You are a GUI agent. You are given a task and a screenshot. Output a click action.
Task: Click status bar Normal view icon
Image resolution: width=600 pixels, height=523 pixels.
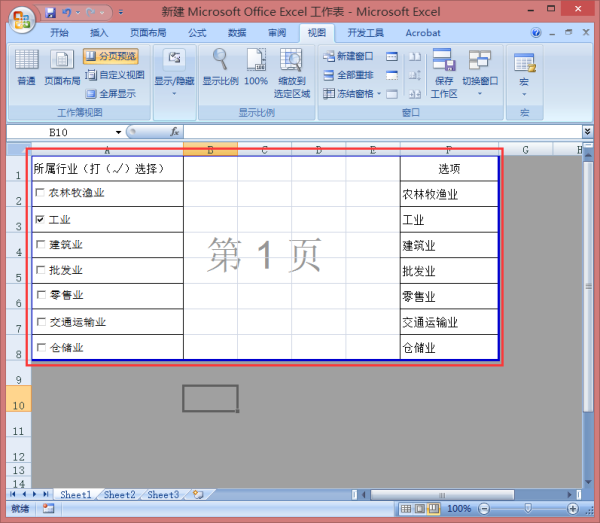(406, 508)
